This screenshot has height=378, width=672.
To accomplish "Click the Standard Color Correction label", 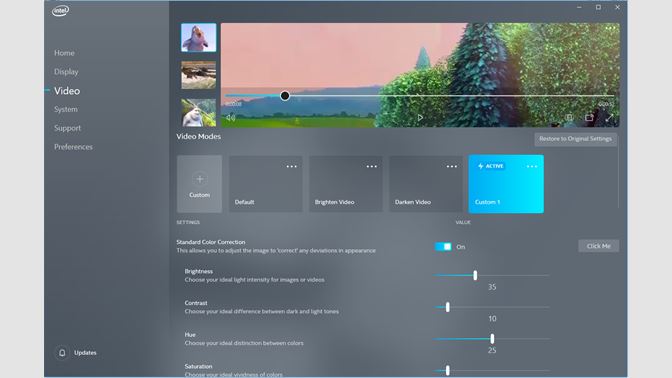I will pos(211,242).
